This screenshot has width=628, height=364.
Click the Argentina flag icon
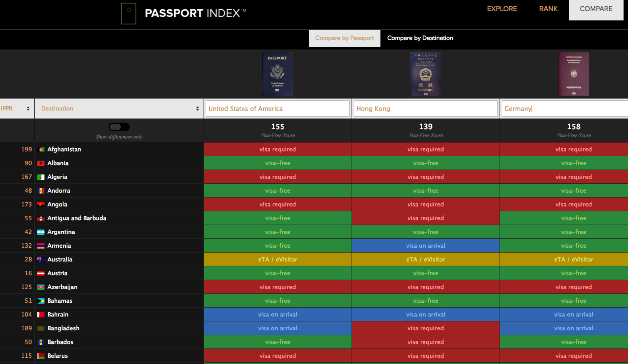[41, 232]
